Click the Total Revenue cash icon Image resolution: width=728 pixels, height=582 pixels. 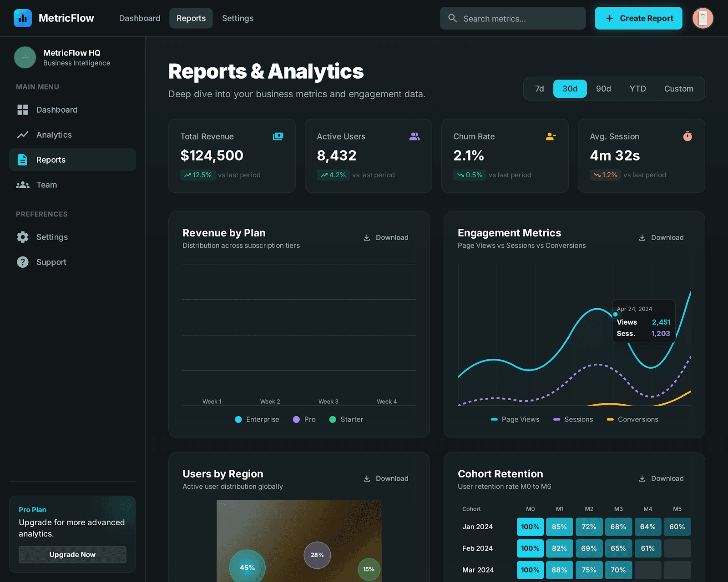click(x=278, y=136)
